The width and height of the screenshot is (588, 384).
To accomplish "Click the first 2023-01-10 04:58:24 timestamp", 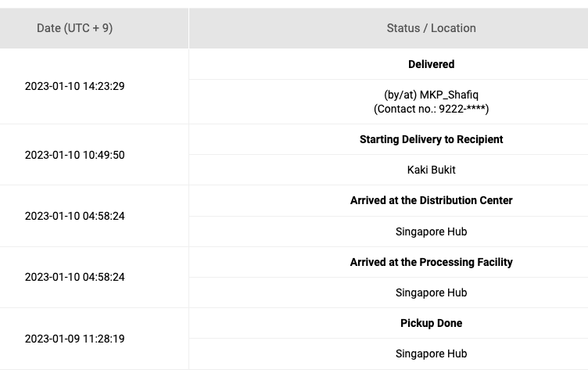I will tap(74, 217).
